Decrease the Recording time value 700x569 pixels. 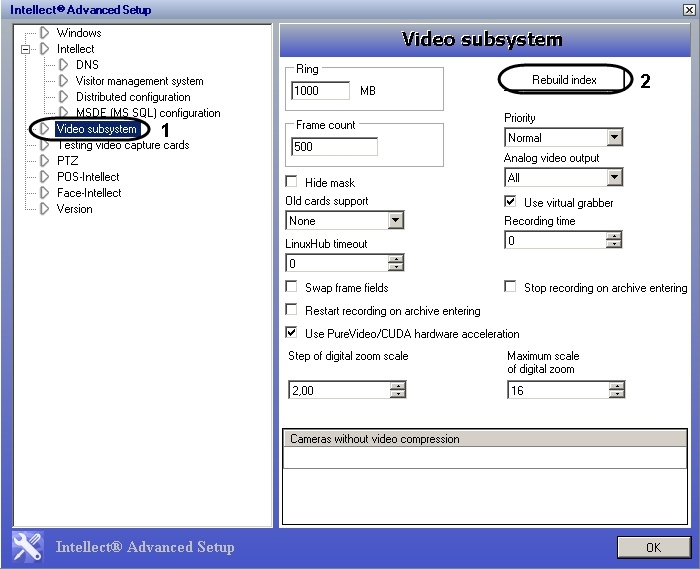tap(614, 244)
